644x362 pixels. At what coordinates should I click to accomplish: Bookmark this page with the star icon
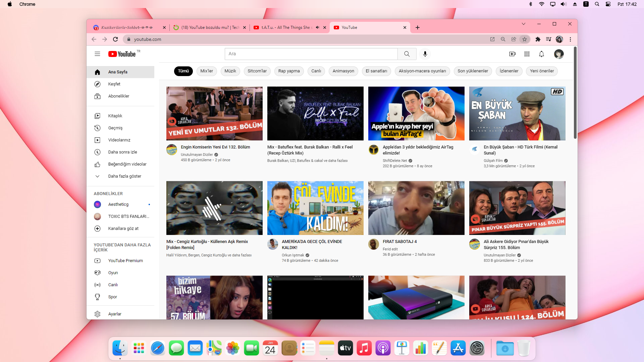pyautogui.click(x=525, y=39)
